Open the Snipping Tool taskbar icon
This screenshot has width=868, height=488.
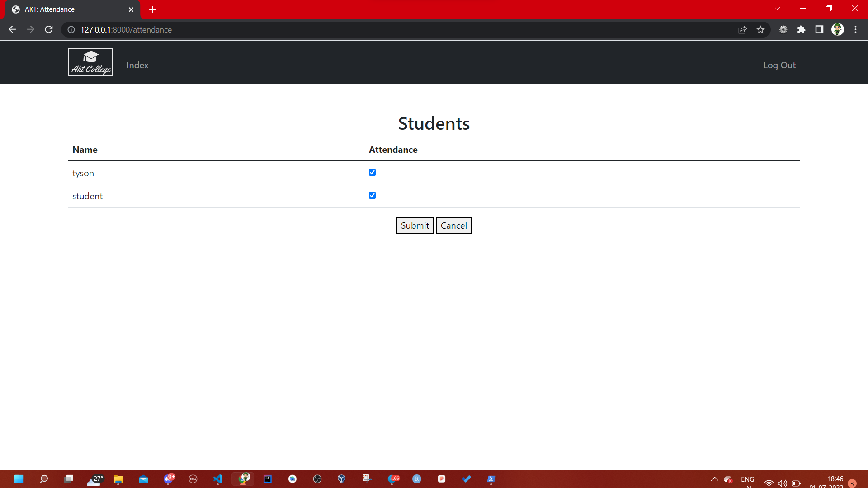tap(367, 479)
